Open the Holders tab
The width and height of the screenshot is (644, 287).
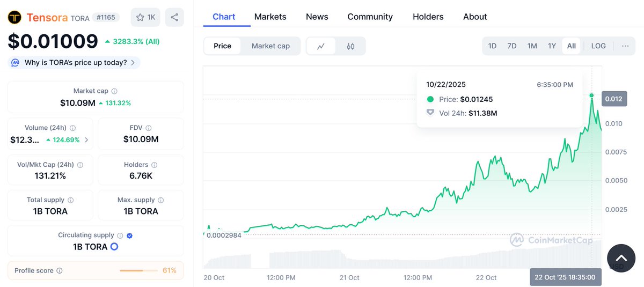428,17
